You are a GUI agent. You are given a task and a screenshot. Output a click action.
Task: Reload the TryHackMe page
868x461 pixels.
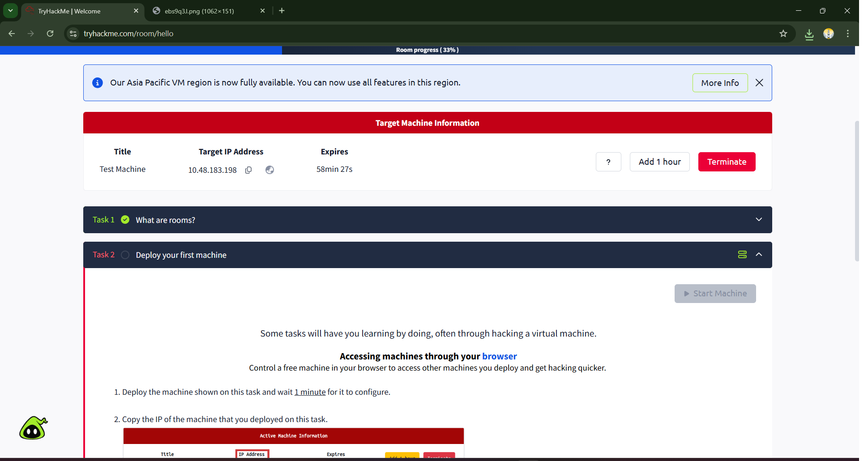50,34
